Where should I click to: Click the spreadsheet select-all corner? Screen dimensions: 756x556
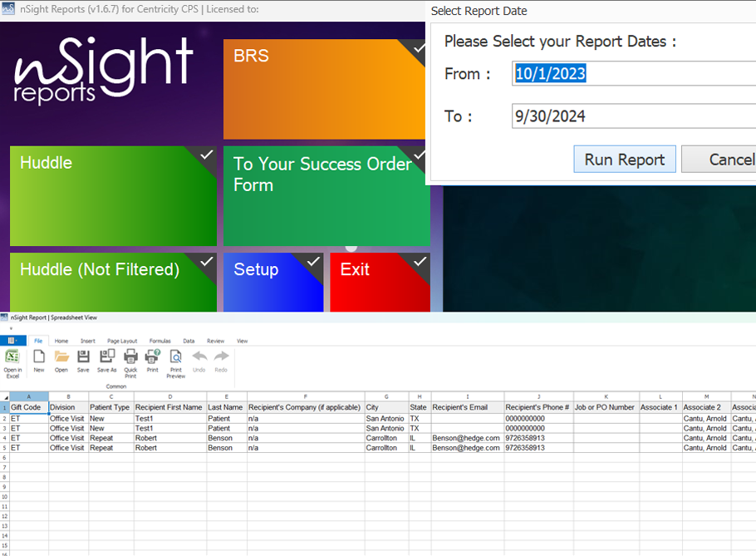[x=5, y=397]
